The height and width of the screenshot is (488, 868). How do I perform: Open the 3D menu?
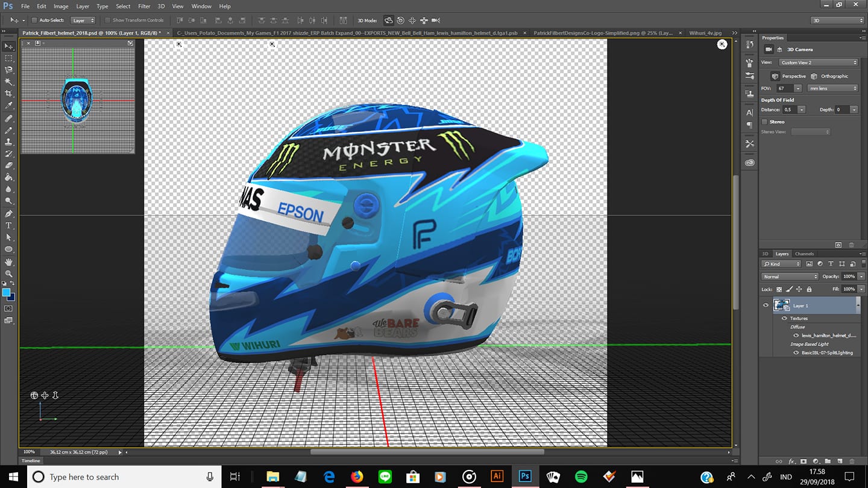(161, 6)
